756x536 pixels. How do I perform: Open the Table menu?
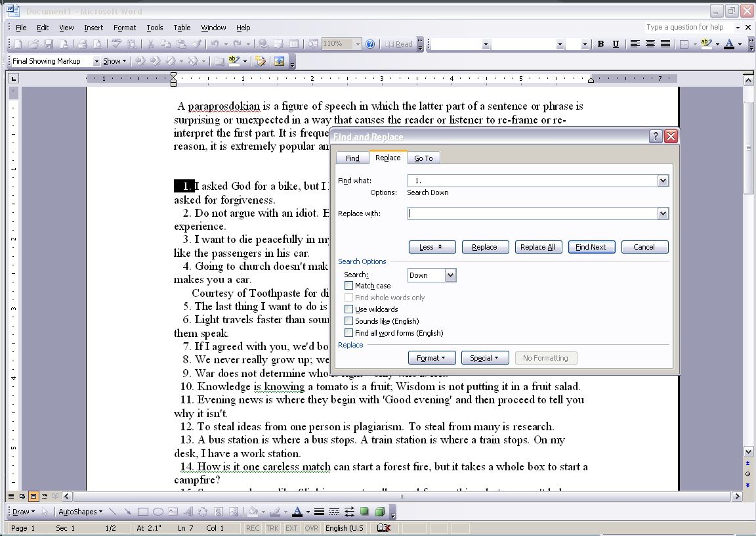tap(182, 28)
